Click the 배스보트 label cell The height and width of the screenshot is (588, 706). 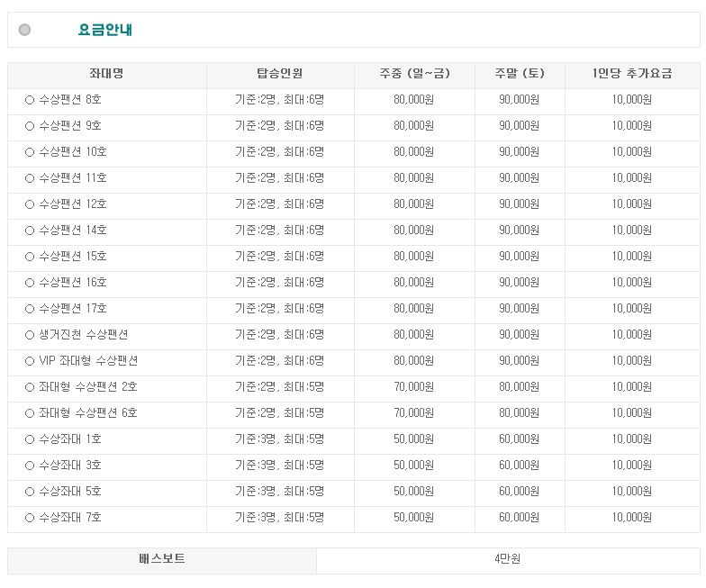coord(162,559)
